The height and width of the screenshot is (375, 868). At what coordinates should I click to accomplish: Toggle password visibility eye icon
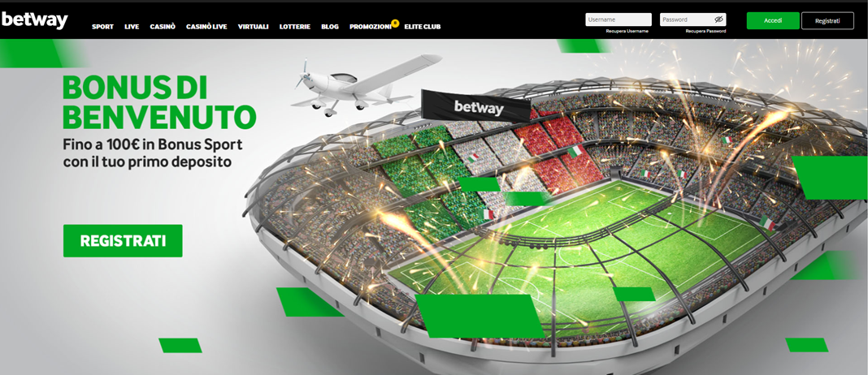718,19
